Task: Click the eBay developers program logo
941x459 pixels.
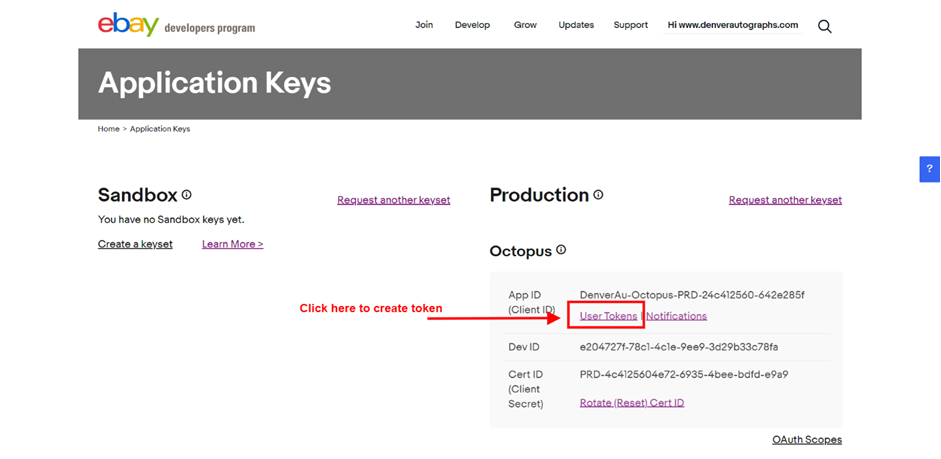Action: [x=176, y=25]
